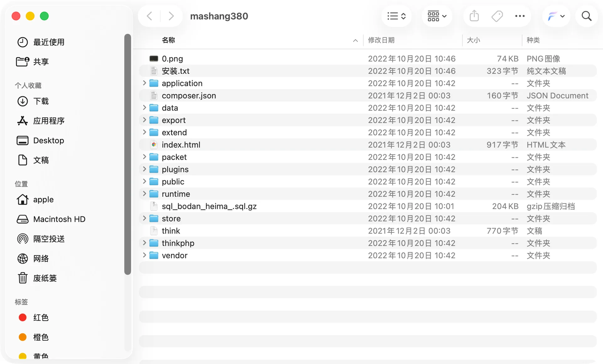Select Macintosh HD in sidebar
The height and width of the screenshot is (364, 603).
[x=51, y=219]
